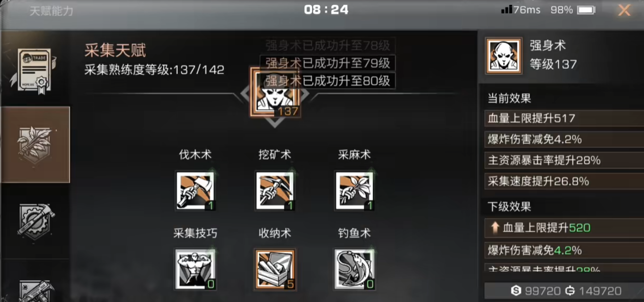Open the gear and hammer crafting tab
The width and height of the screenshot is (644, 302).
[x=35, y=222]
